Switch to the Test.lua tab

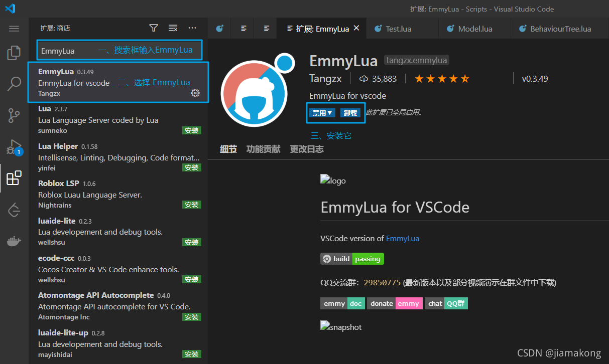(402, 29)
